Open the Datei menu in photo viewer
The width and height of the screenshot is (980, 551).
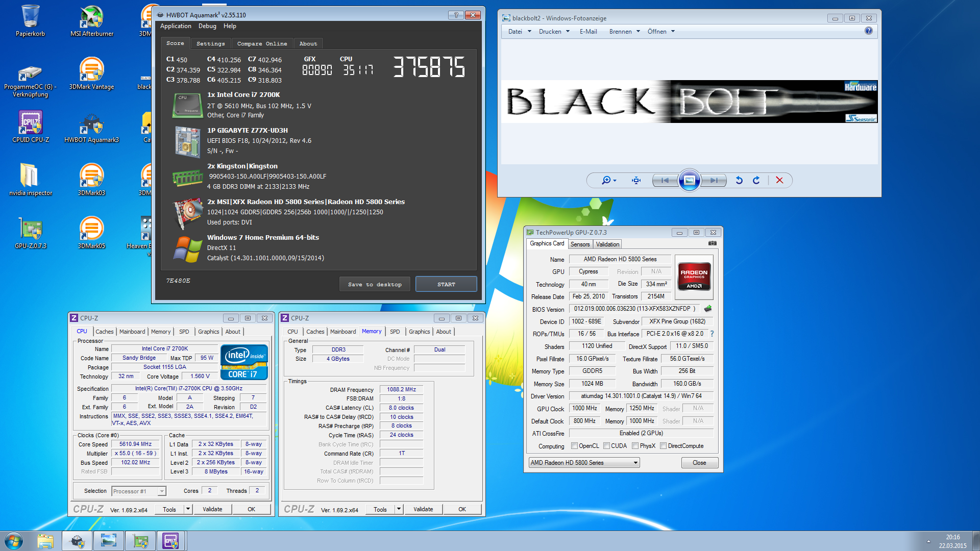coord(520,32)
